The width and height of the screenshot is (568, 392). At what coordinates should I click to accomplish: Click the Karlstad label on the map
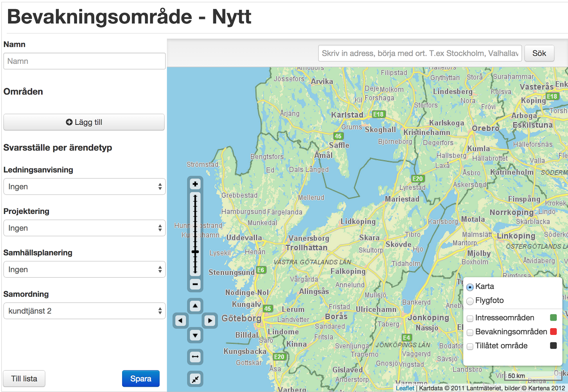coord(347,115)
